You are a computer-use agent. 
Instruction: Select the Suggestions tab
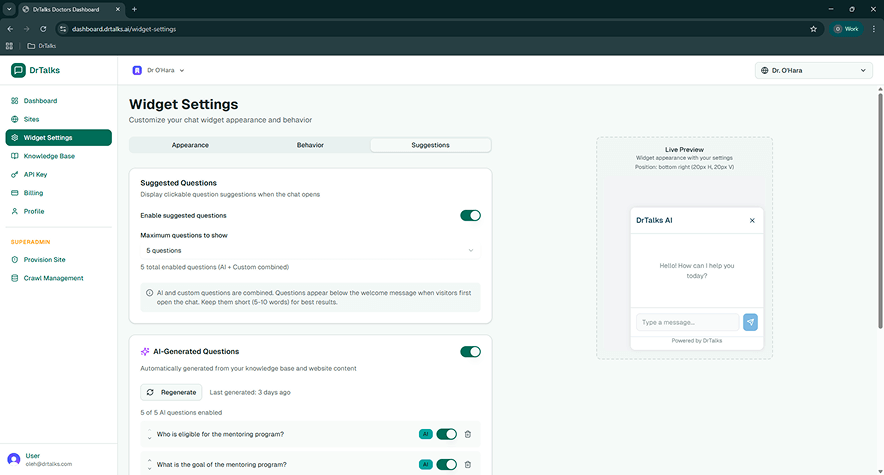[x=430, y=145]
